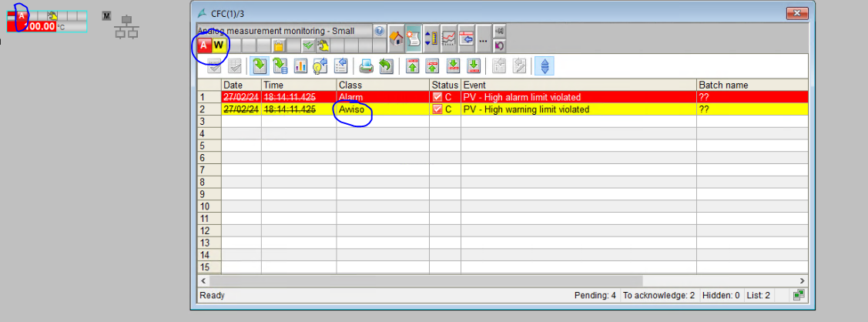Screen dimensions: 868x322
Task: Click 'List: 2' in the status bar
Action: pos(758,296)
